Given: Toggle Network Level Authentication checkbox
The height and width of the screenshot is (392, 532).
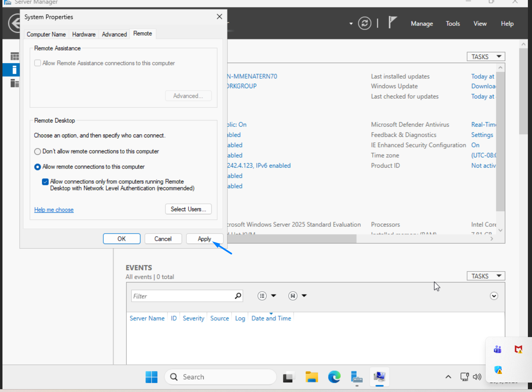Looking at the screenshot, I should pyautogui.click(x=46, y=182).
